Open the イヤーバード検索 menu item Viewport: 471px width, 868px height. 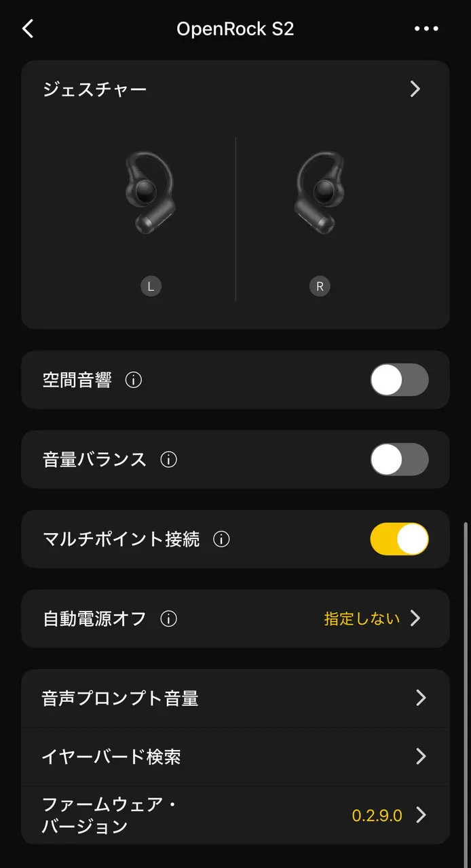pyautogui.click(x=112, y=757)
